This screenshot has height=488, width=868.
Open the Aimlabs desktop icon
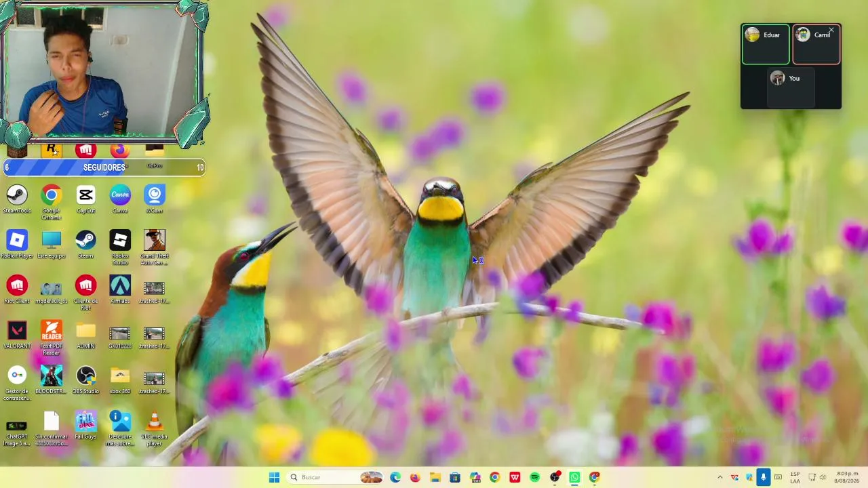pos(120,290)
